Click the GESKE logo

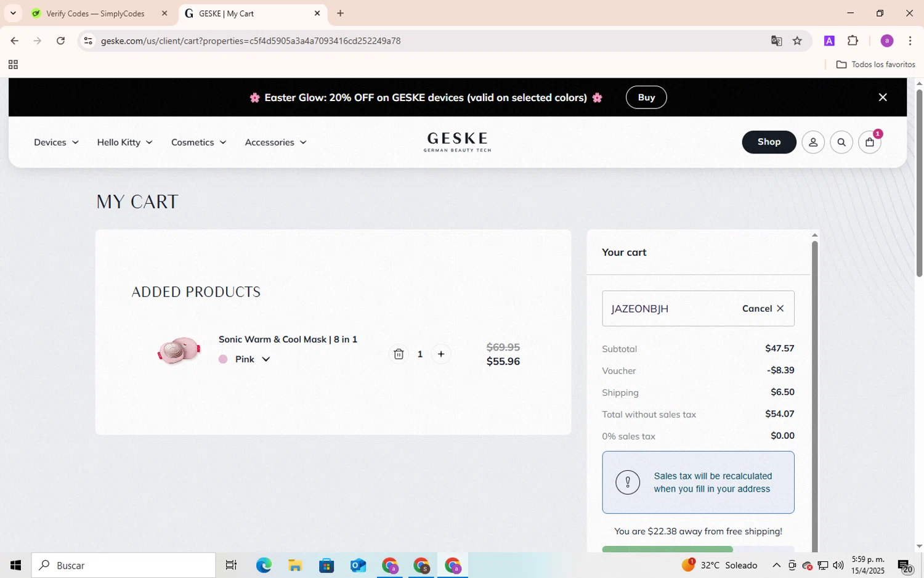458,142
